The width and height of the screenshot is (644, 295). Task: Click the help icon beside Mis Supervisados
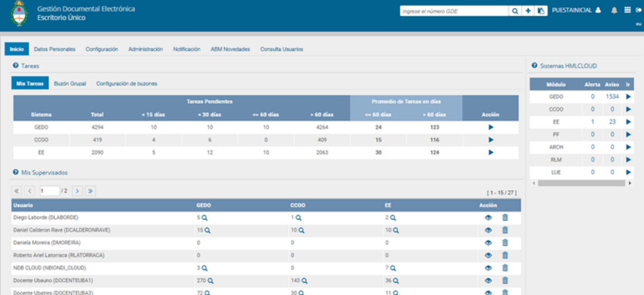pyautogui.click(x=16, y=172)
